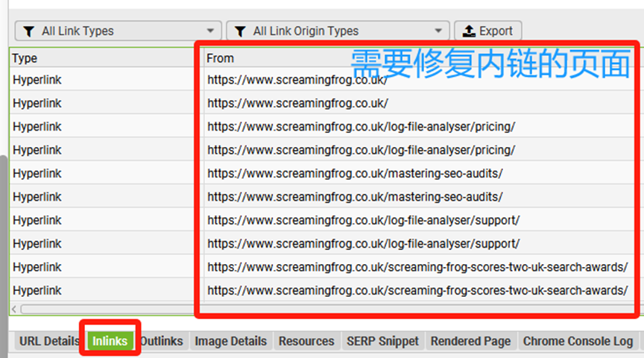The height and width of the screenshot is (358, 644).
Task: Click the filter funnel icon for Link Types
Action: click(x=29, y=31)
